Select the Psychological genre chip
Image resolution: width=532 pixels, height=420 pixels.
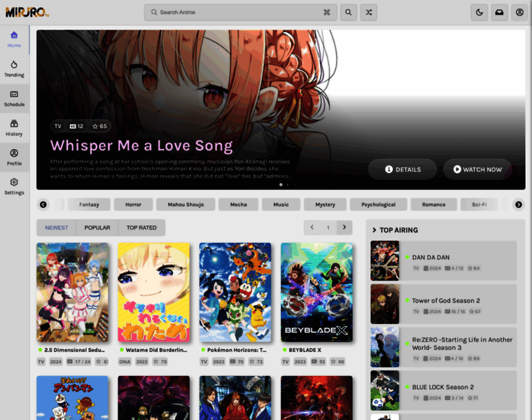(378, 204)
